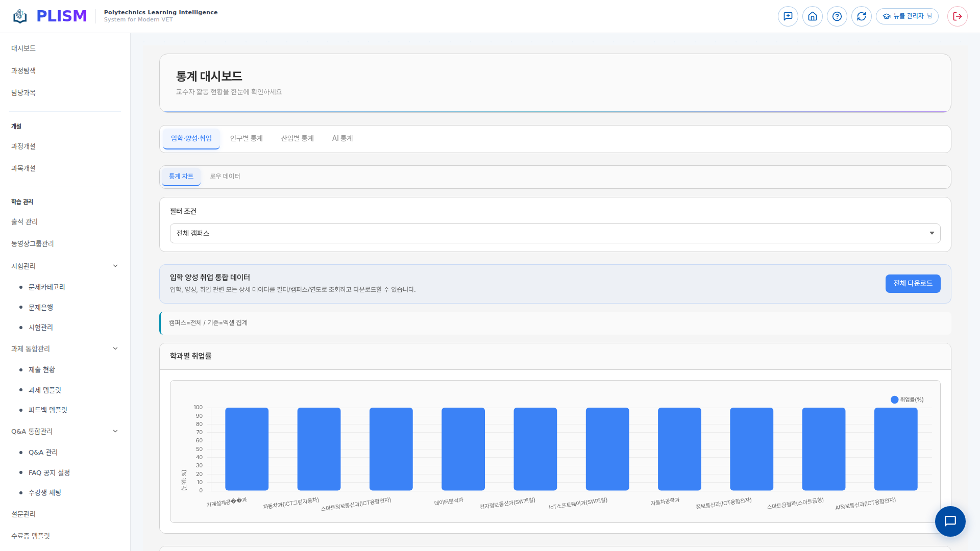Open 대시보드 sidebar link
The width and height of the screenshot is (980, 551).
[x=23, y=48]
